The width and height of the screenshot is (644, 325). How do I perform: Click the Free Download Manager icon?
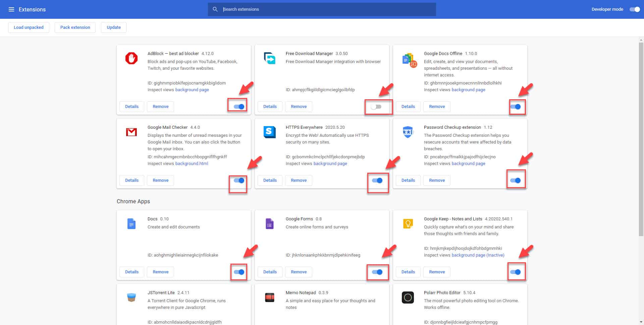point(270,58)
